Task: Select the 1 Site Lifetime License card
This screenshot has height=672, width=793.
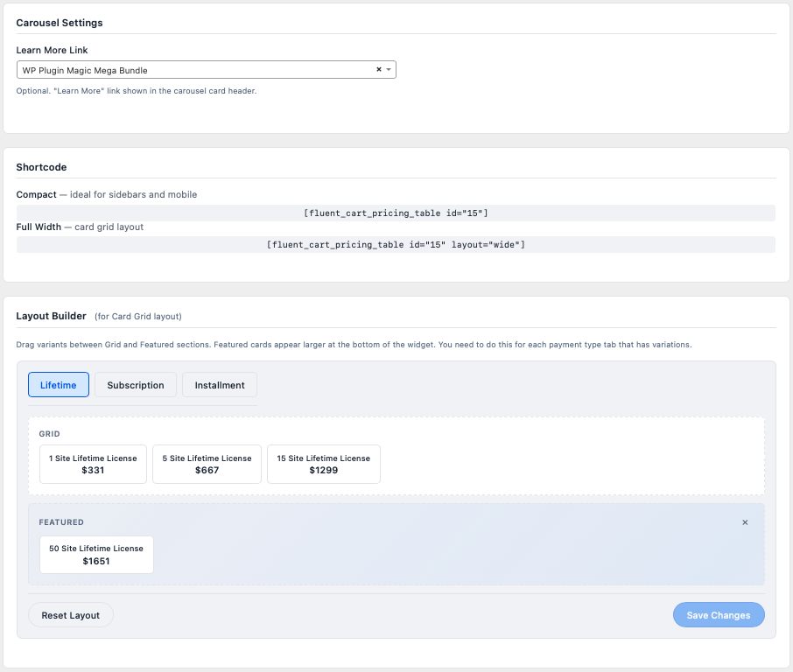Action: 93,464
